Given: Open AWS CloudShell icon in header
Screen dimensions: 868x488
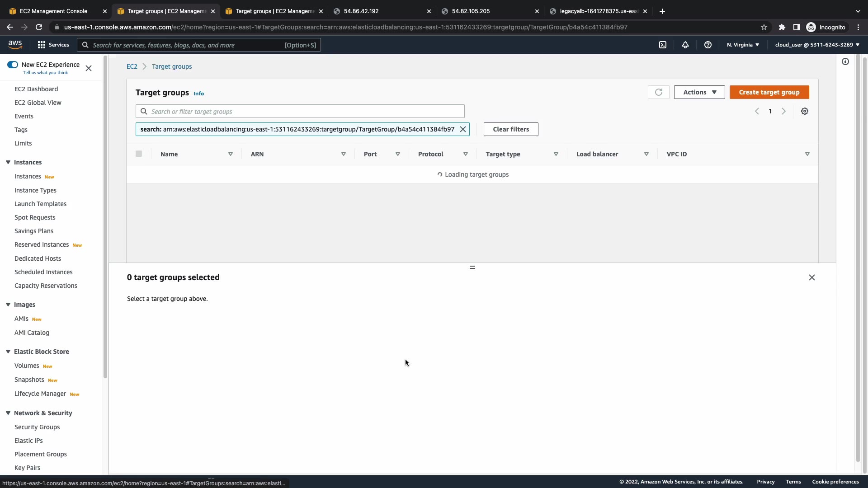Looking at the screenshot, I should 663,45.
